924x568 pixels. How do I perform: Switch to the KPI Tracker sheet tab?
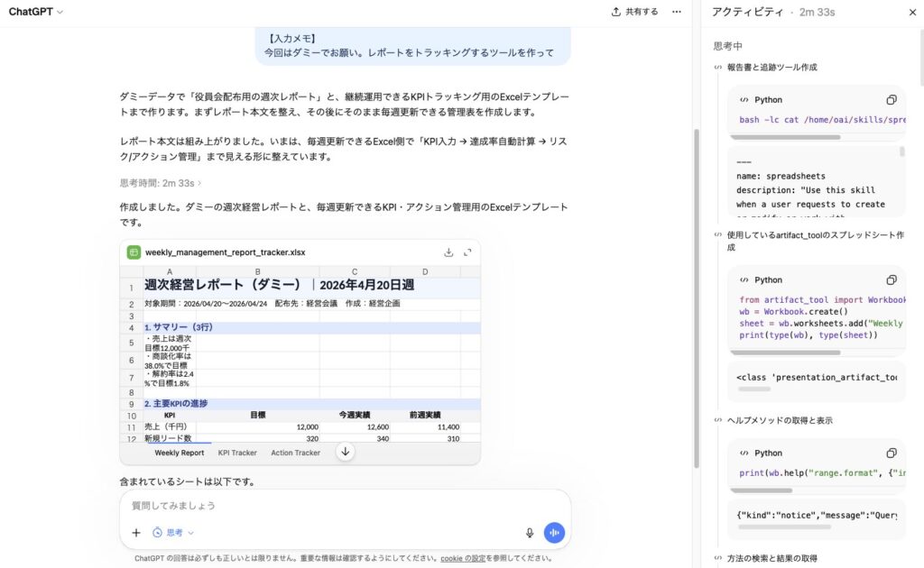tap(237, 453)
